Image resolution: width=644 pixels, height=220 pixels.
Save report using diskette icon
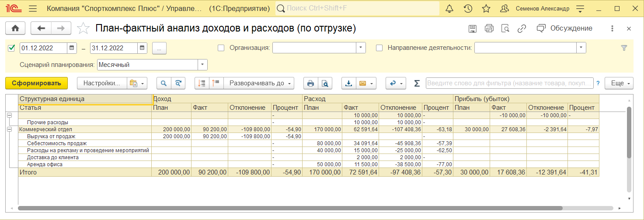[472, 29]
